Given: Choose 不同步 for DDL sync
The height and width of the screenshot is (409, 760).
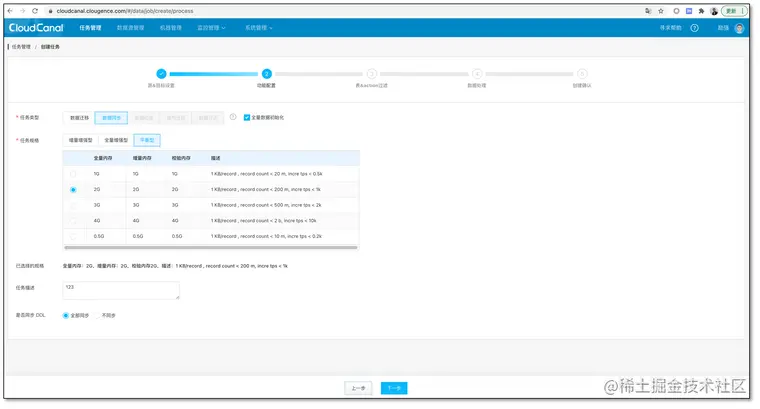Looking at the screenshot, I should coord(97,315).
